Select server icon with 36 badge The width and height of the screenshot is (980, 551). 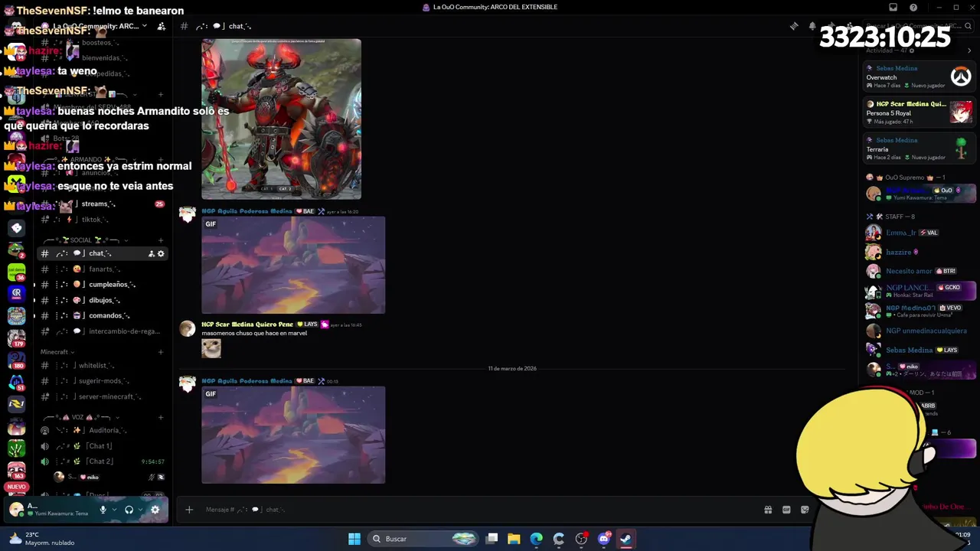[16, 272]
